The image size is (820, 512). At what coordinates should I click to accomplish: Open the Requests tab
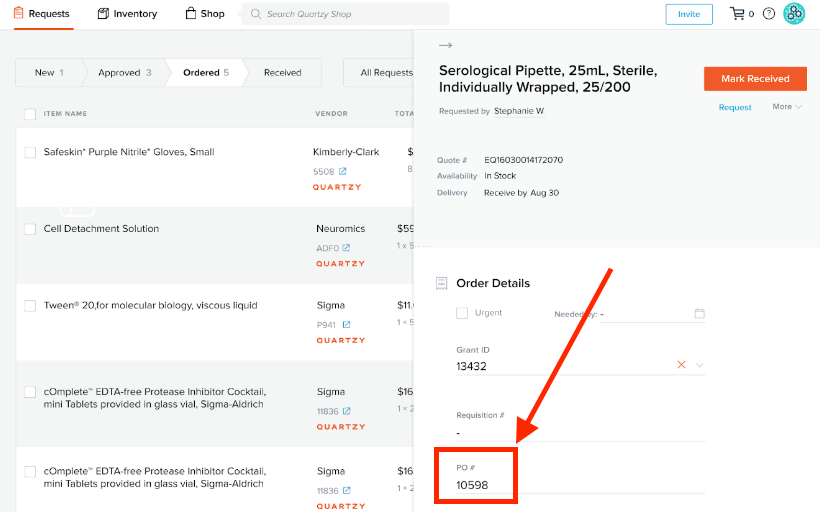(42, 14)
